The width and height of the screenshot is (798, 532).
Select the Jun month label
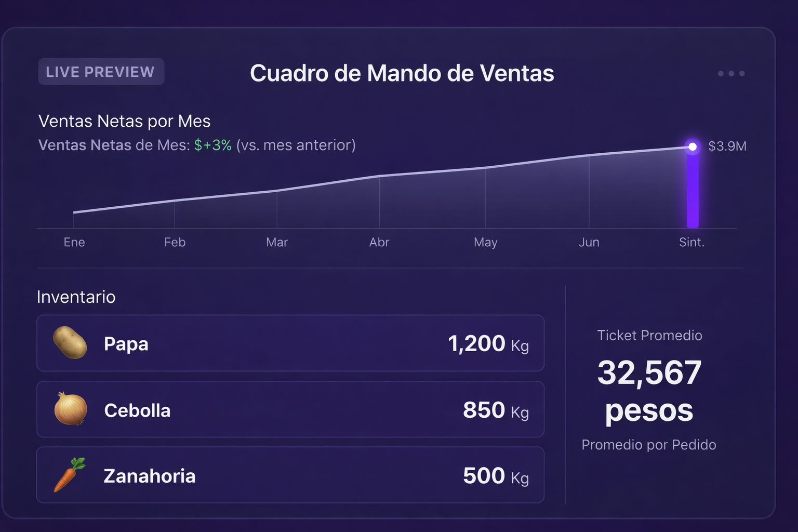pyautogui.click(x=589, y=242)
